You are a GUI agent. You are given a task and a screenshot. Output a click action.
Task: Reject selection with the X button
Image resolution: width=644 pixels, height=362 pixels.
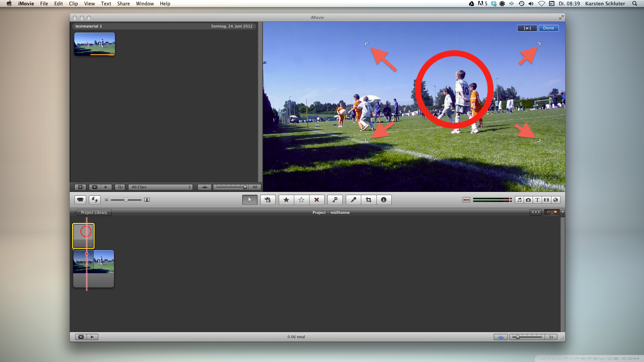click(316, 200)
